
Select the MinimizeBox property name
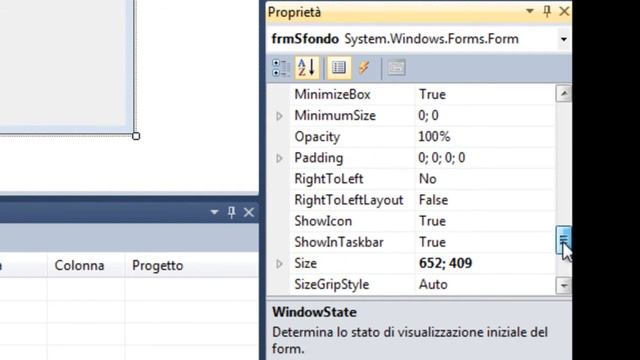(x=332, y=95)
